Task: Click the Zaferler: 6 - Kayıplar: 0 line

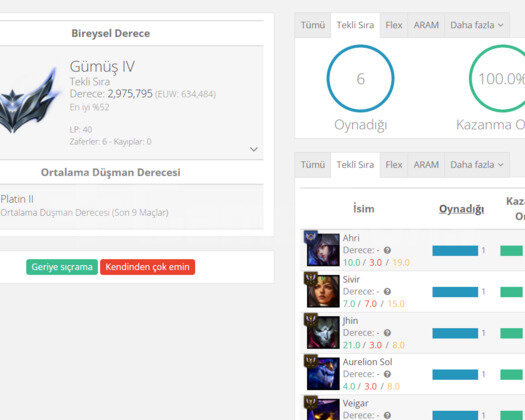Action: [110, 142]
